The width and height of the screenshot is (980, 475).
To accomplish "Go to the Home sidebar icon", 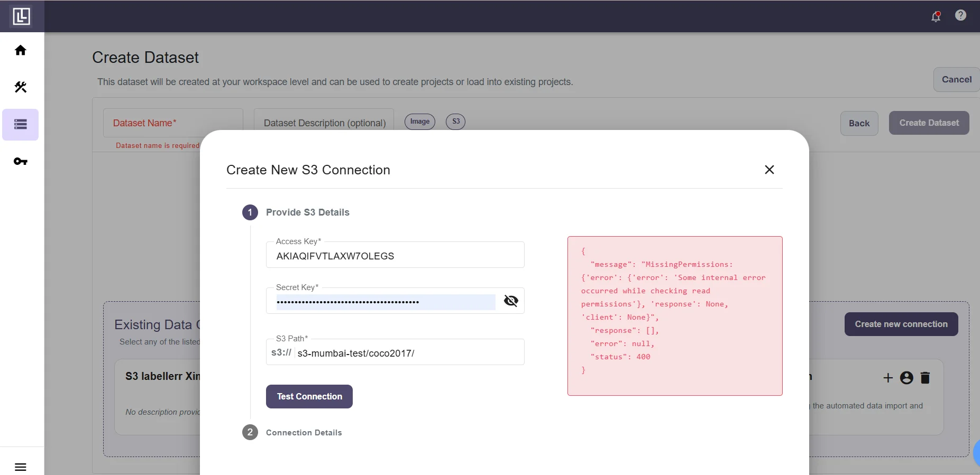I will (21, 50).
